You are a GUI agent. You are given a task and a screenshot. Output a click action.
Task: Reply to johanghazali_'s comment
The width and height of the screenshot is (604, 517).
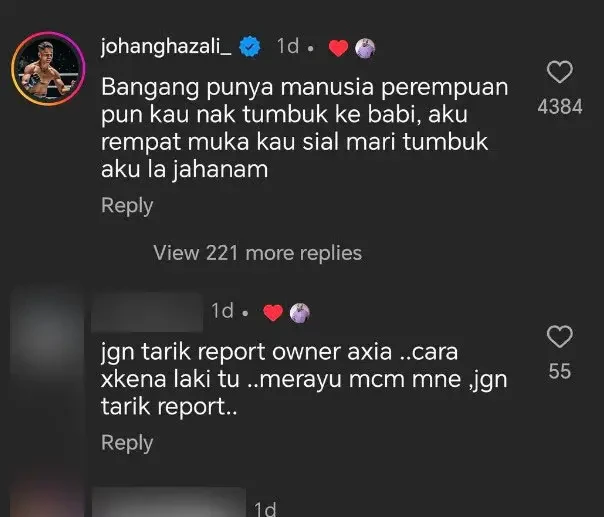[127, 205]
